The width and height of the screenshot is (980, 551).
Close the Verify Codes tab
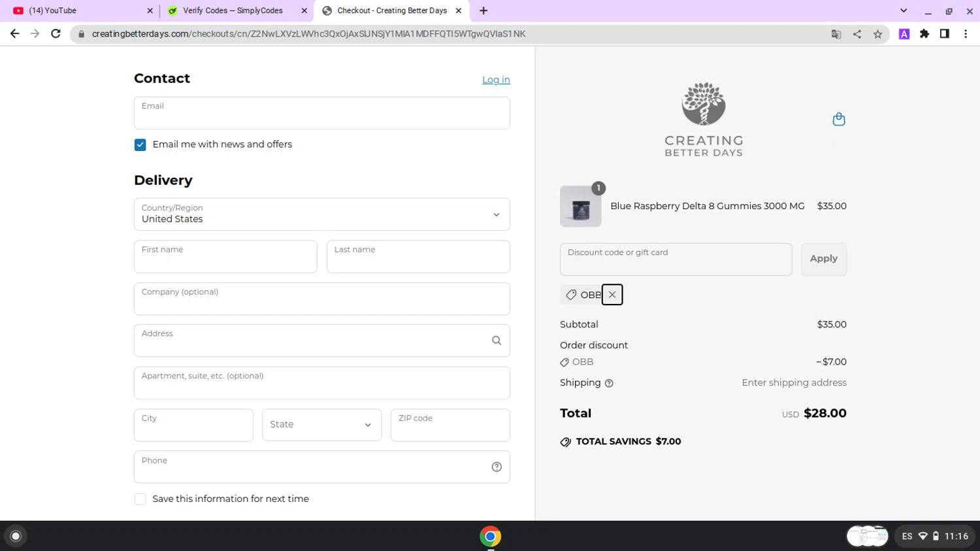point(304,10)
